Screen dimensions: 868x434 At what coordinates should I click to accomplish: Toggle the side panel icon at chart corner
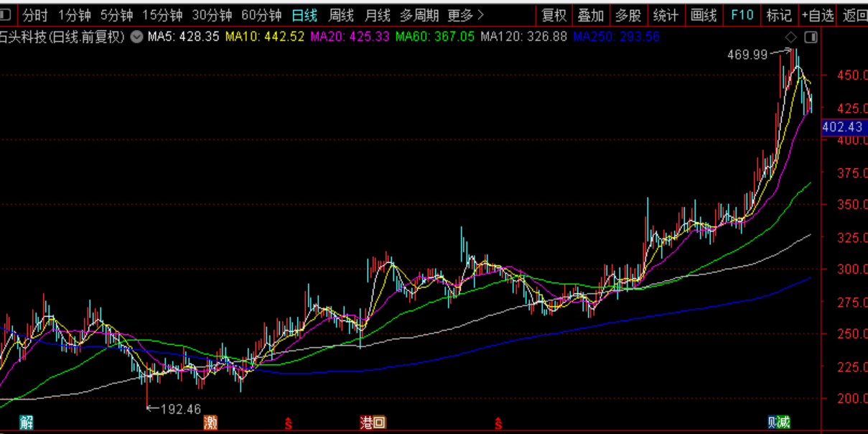pyautogui.click(x=811, y=37)
